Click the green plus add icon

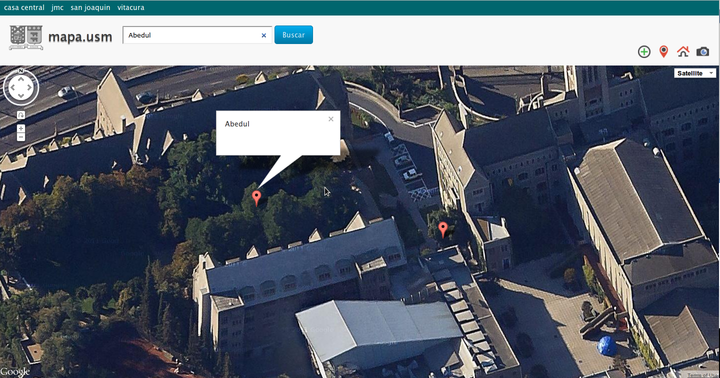click(x=644, y=52)
